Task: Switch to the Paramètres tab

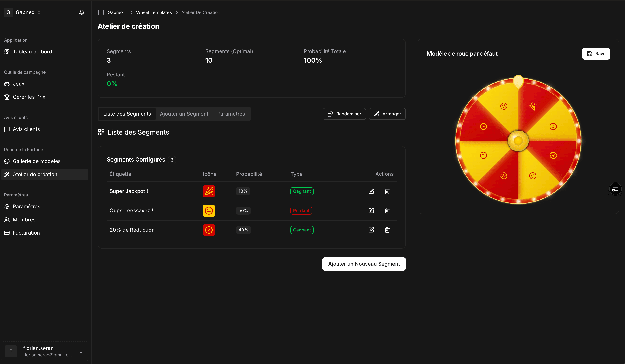Action: click(231, 114)
